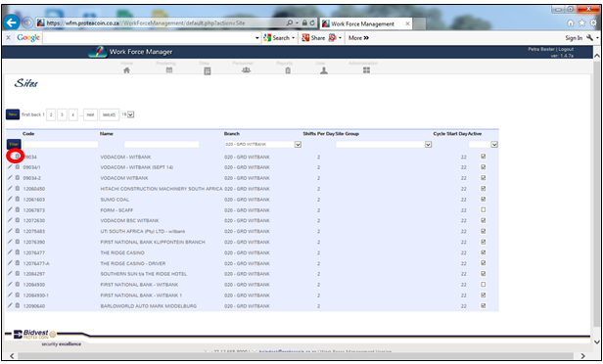This screenshot has height=364, width=603.
Task: Open the Administration grid icon
Action: click(x=366, y=69)
